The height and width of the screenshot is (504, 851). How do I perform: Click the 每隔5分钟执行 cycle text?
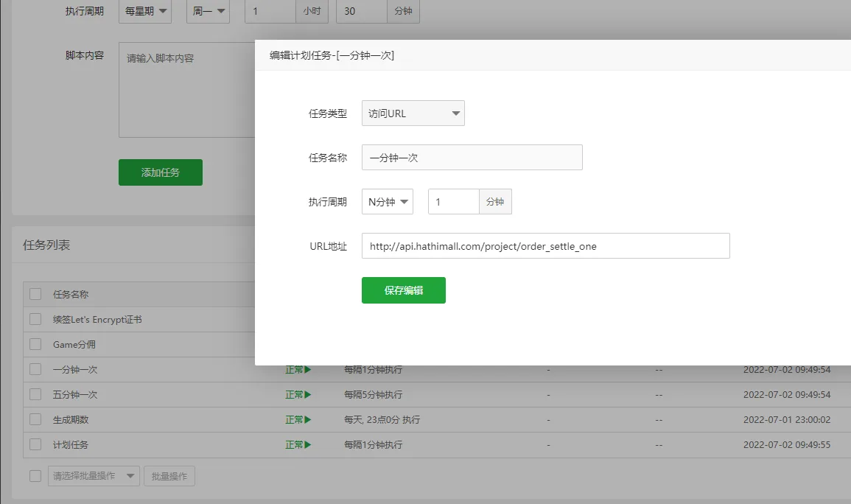click(x=374, y=394)
